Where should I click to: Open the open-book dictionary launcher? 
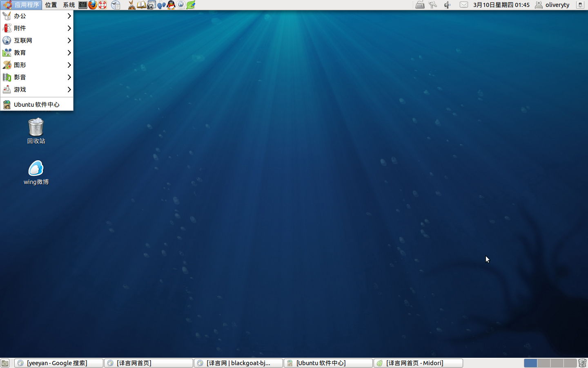point(141,5)
